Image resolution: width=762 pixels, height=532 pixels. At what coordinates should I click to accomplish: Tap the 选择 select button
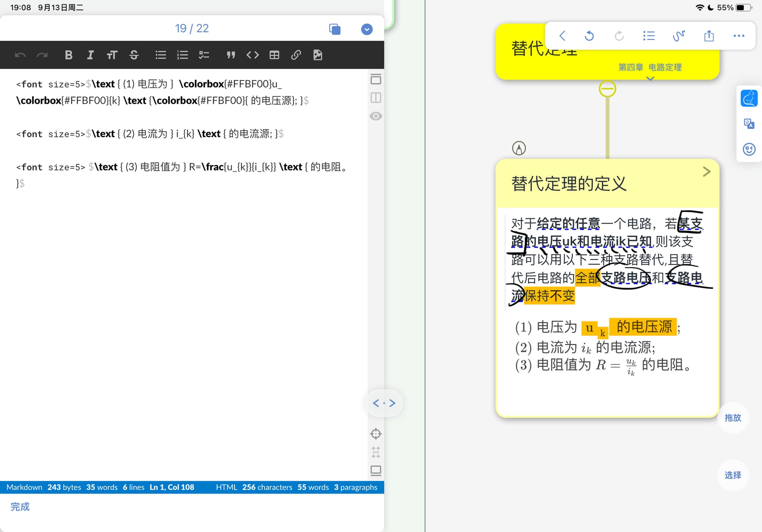[x=733, y=475]
